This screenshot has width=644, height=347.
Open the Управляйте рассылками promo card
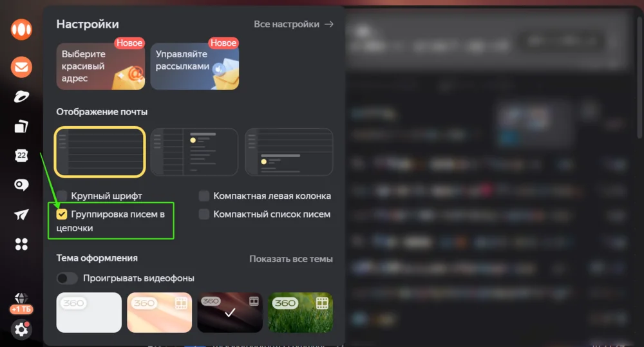click(x=194, y=66)
